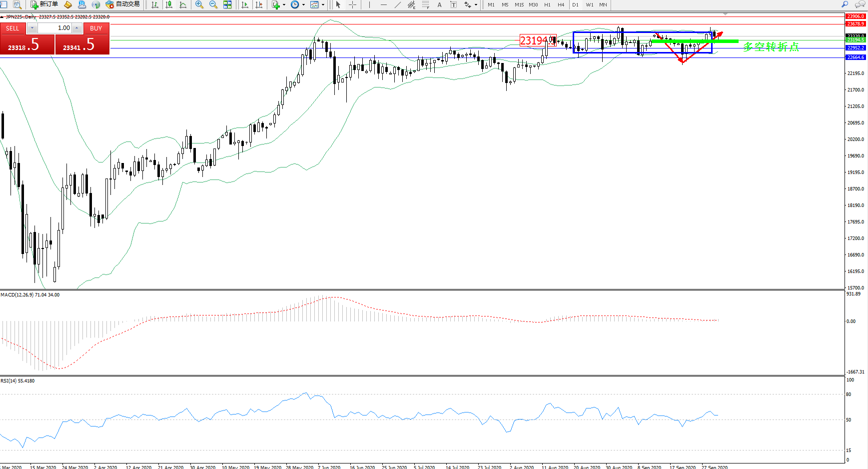Click the tile windows icon
Screen dimensions: 868x469
click(x=227, y=4)
